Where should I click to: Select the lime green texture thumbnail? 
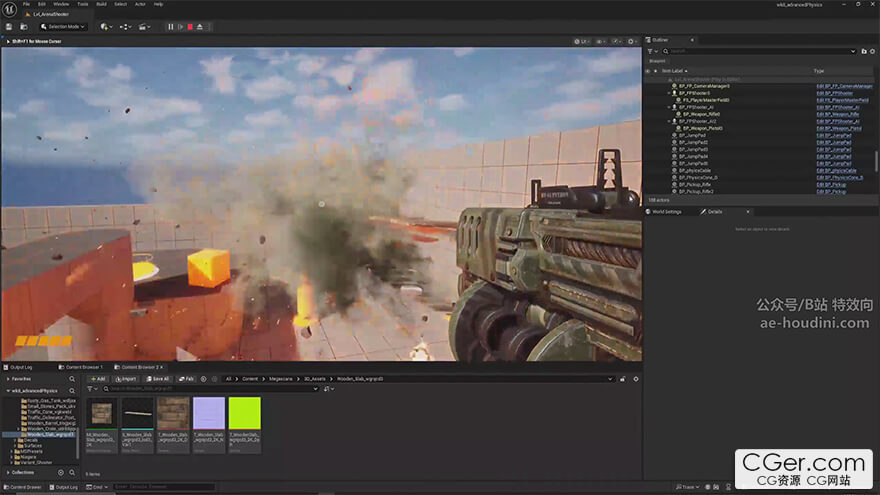(244, 413)
